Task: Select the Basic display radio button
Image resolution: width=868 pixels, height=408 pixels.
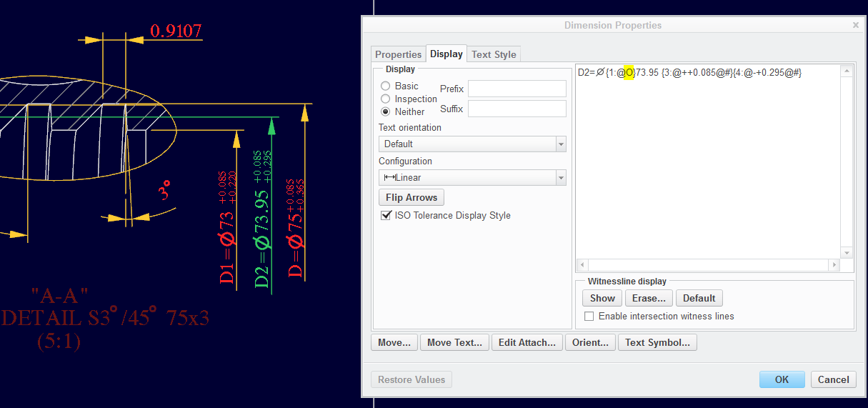Action: [x=386, y=86]
